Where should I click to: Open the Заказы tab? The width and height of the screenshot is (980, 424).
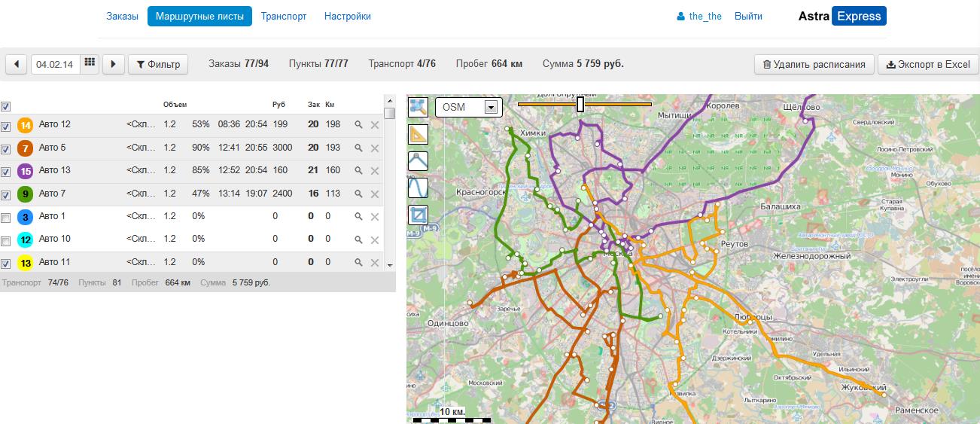click(x=122, y=16)
